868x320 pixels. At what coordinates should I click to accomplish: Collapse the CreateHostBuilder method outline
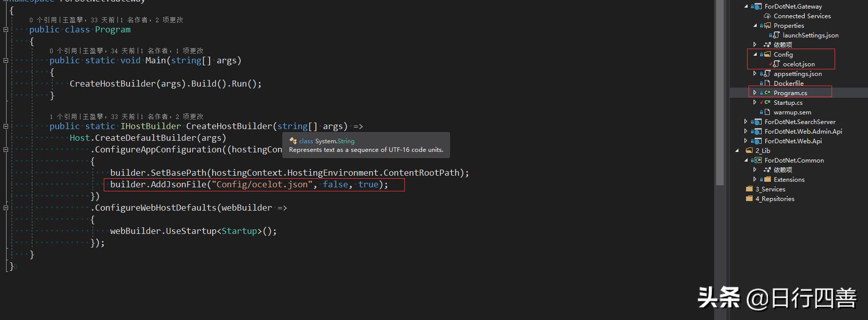point(6,127)
